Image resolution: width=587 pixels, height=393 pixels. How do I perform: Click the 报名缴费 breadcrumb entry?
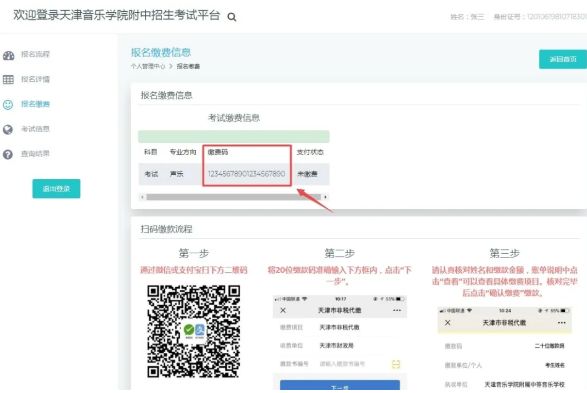coord(188,66)
